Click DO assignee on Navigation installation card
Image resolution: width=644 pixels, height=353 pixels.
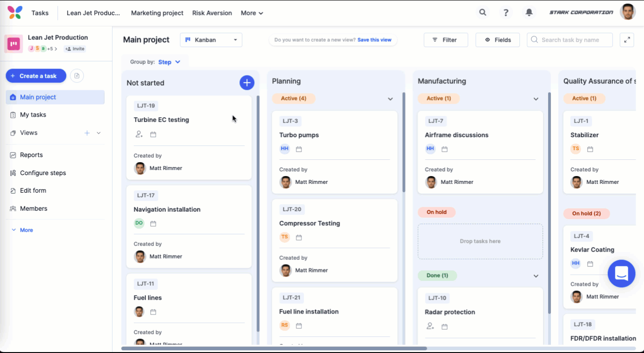(x=139, y=223)
